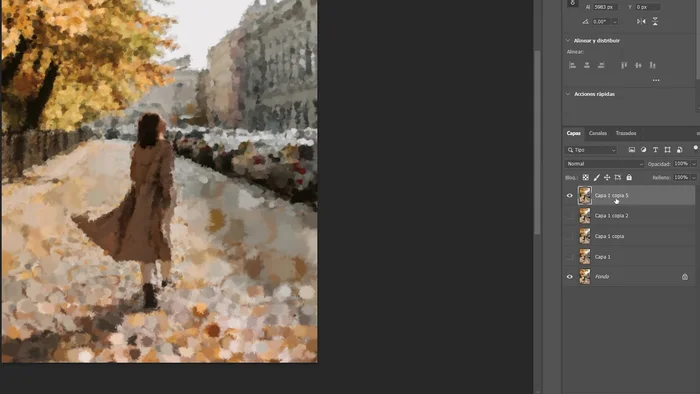The image size is (700, 394).
Task: Open the Normal blend mode dropdown
Action: 604,164
